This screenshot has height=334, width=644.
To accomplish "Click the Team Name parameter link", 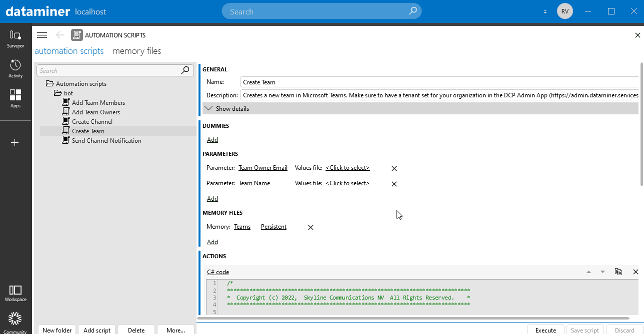I will click(254, 183).
